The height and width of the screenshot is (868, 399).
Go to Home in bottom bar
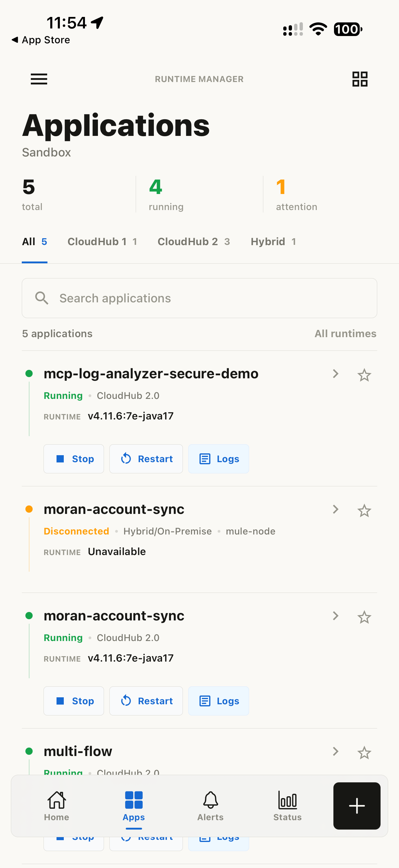coord(57,806)
